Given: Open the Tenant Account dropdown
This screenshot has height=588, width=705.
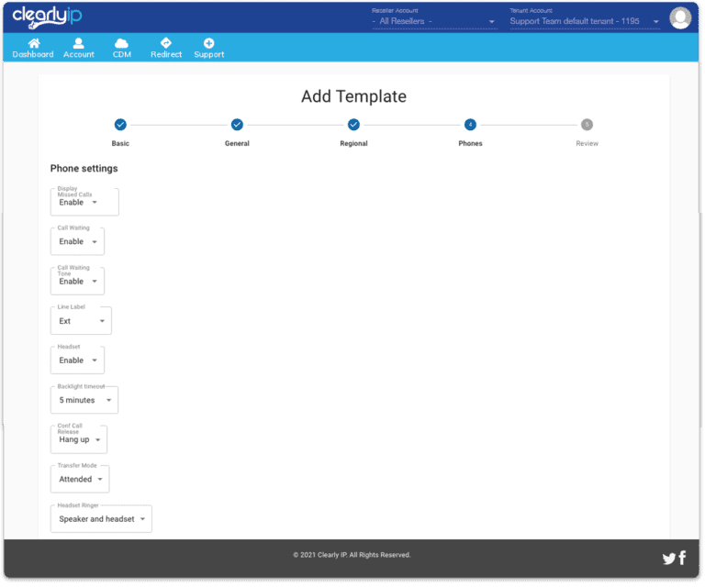Looking at the screenshot, I should (x=585, y=21).
